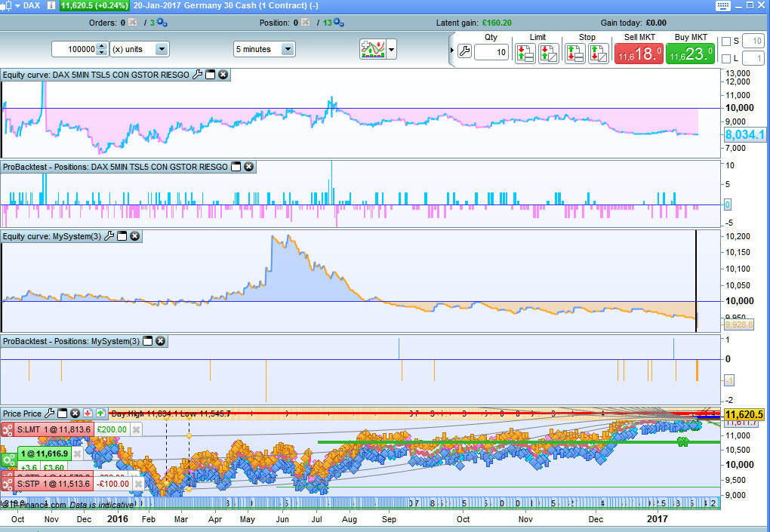The width and height of the screenshot is (770, 532).
Task: Open the units type dropdown
Action: click(162, 49)
